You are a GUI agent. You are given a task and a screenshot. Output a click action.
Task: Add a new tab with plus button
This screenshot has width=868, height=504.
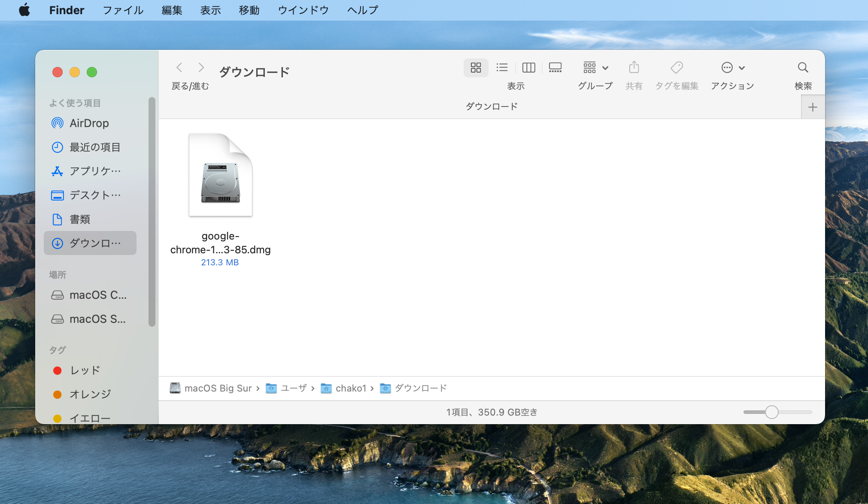(x=813, y=107)
